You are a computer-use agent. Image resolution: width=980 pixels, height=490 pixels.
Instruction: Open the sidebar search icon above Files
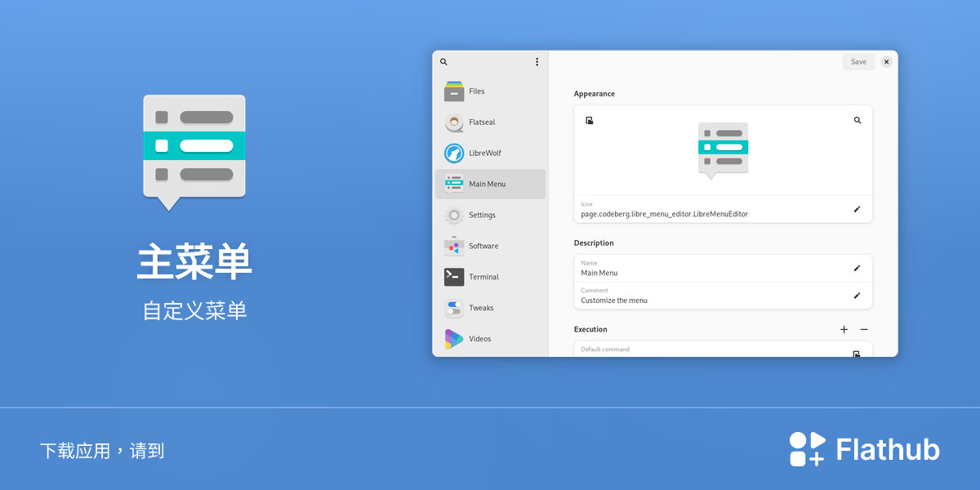tap(443, 62)
